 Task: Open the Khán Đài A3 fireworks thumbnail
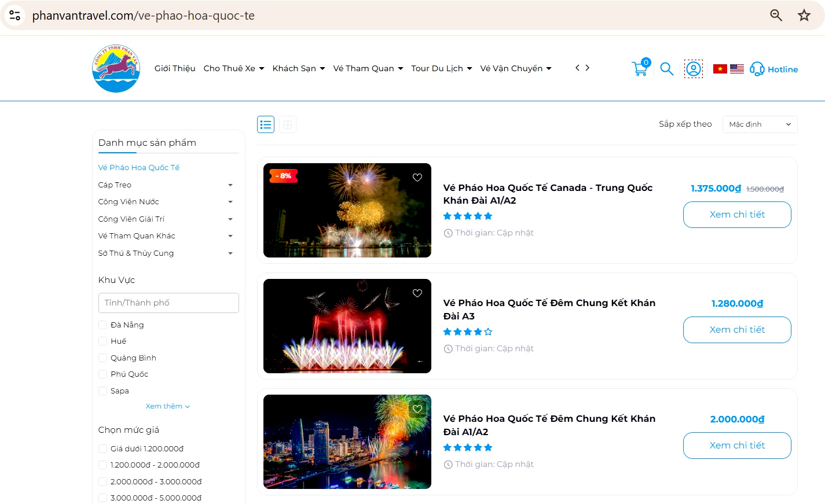347,326
